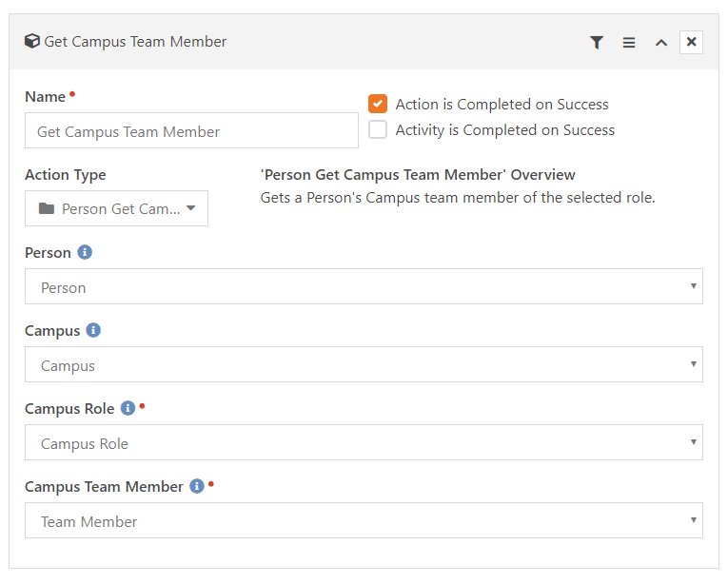Show Person field info tooltip icon
Image resolution: width=728 pixels, height=584 pixels.
click(x=85, y=252)
